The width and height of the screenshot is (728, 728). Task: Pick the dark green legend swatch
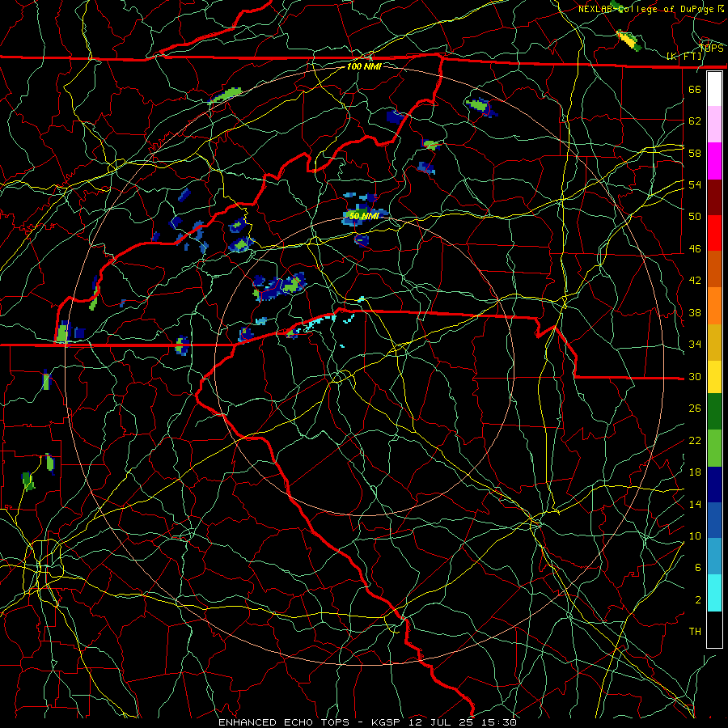[x=714, y=412]
